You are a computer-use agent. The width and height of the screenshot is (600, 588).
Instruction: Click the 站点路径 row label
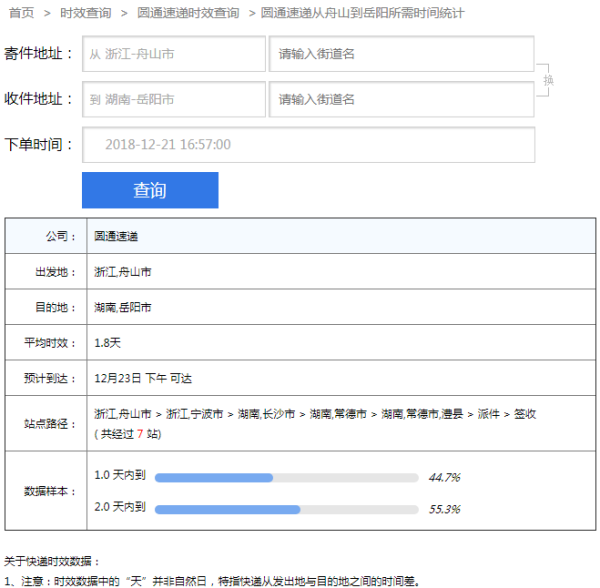tap(49, 424)
